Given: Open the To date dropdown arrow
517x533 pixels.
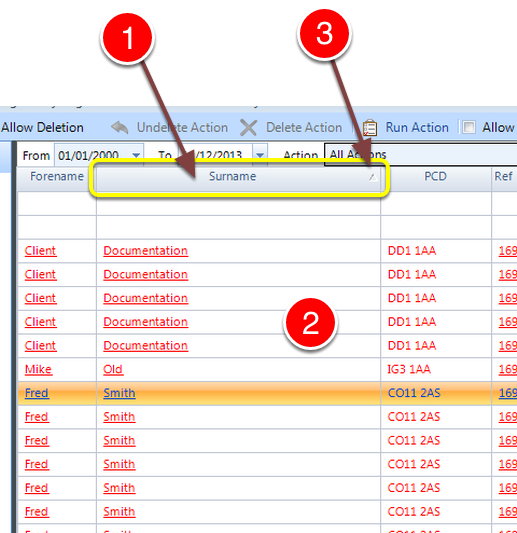Looking at the screenshot, I should 260,155.
